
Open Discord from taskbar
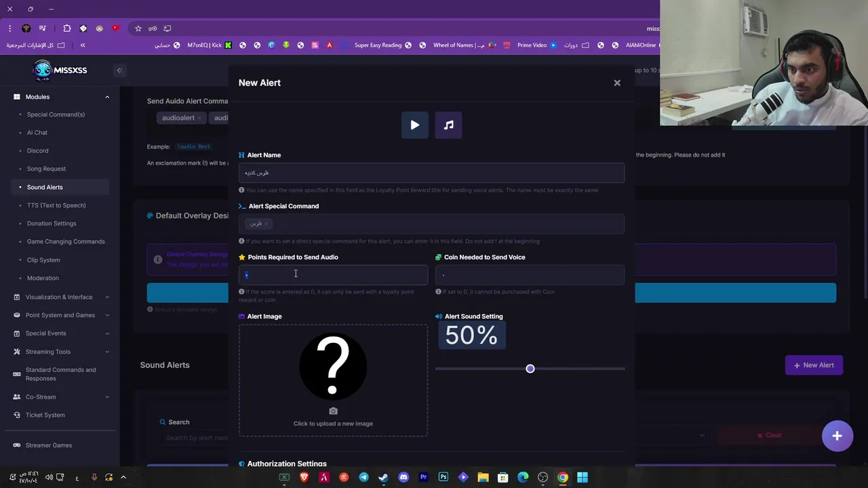[403, 477]
